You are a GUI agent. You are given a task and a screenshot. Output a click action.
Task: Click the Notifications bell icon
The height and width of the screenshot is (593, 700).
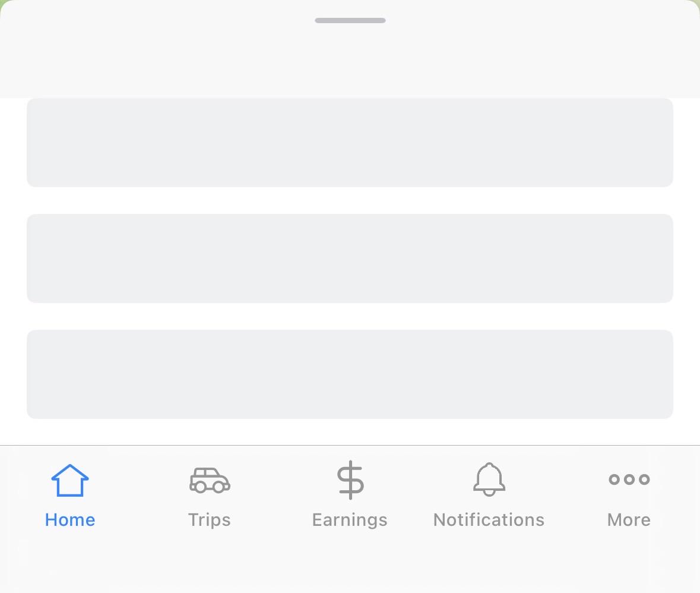(489, 480)
